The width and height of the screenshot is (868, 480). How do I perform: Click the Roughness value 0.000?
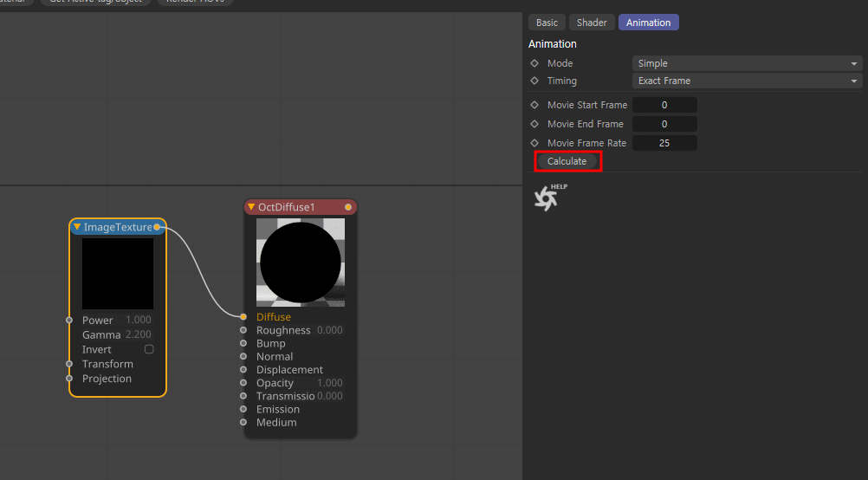(330, 330)
